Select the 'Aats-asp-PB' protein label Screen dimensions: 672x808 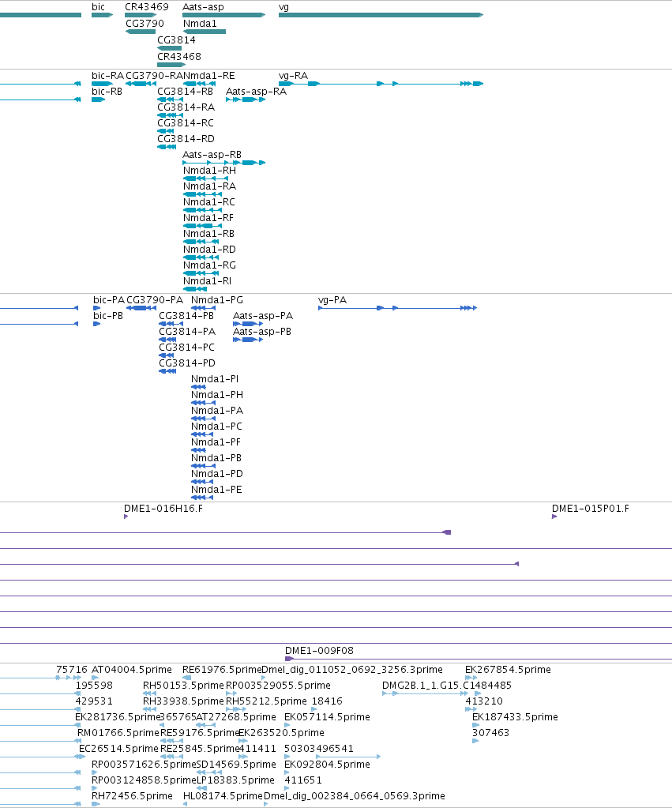click(x=262, y=332)
